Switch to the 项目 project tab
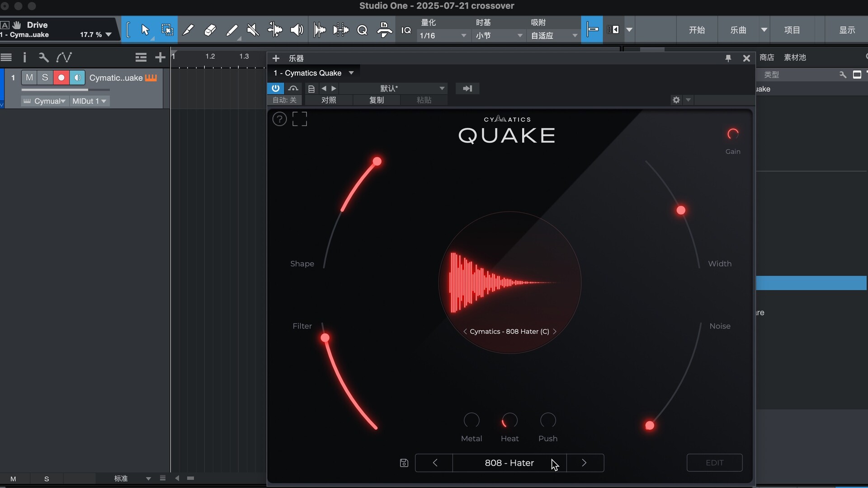868x488 pixels. [792, 30]
